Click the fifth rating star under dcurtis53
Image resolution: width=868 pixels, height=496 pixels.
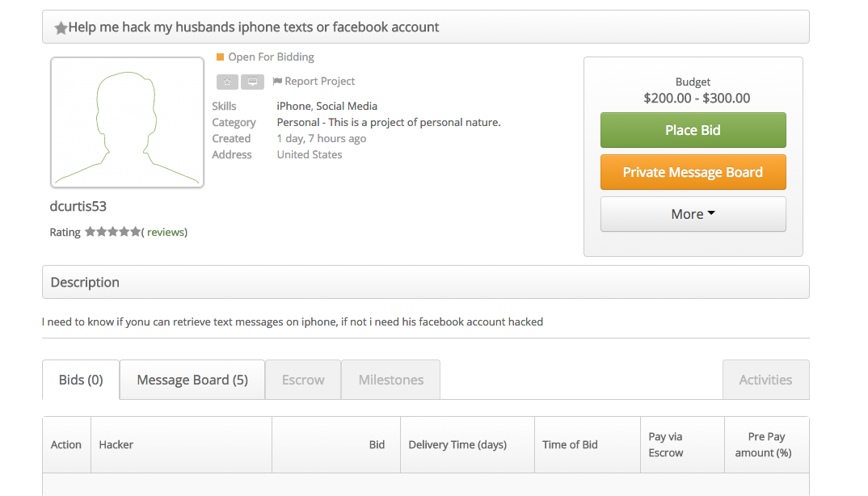point(135,232)
